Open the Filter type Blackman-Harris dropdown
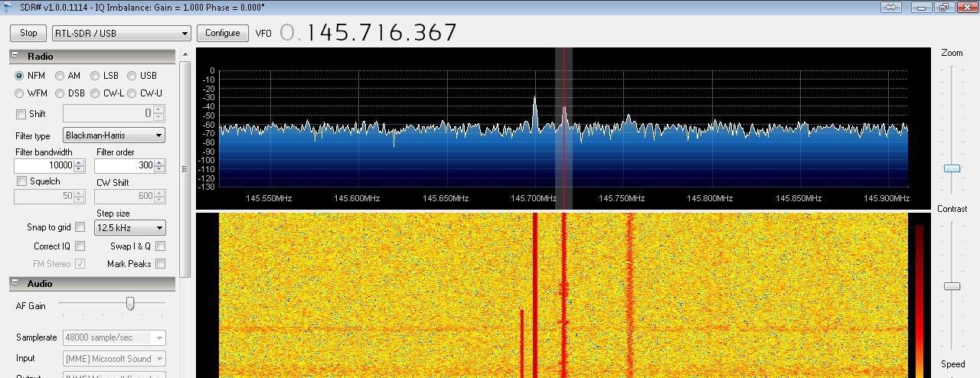This screenshot has height=378, width=980. click(114, 135)
